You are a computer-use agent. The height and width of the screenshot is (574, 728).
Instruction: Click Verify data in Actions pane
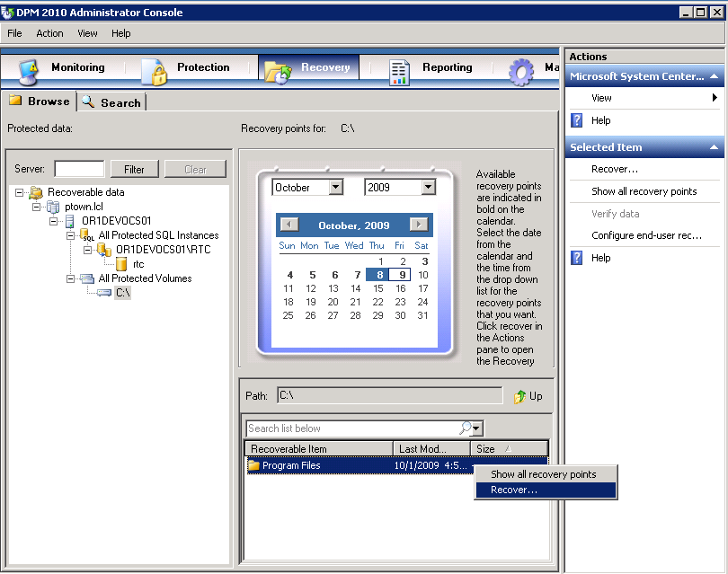pyautogui.click(x=615, y=214)
